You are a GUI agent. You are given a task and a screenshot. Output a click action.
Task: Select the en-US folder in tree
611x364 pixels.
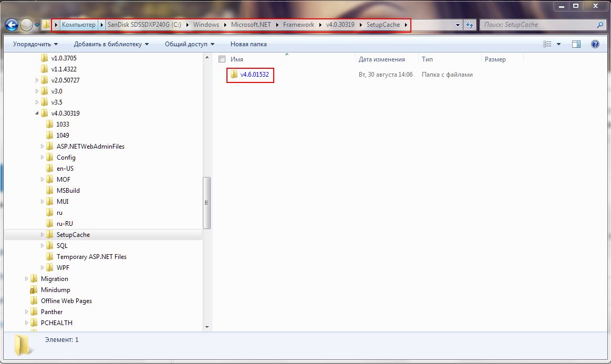65,169
